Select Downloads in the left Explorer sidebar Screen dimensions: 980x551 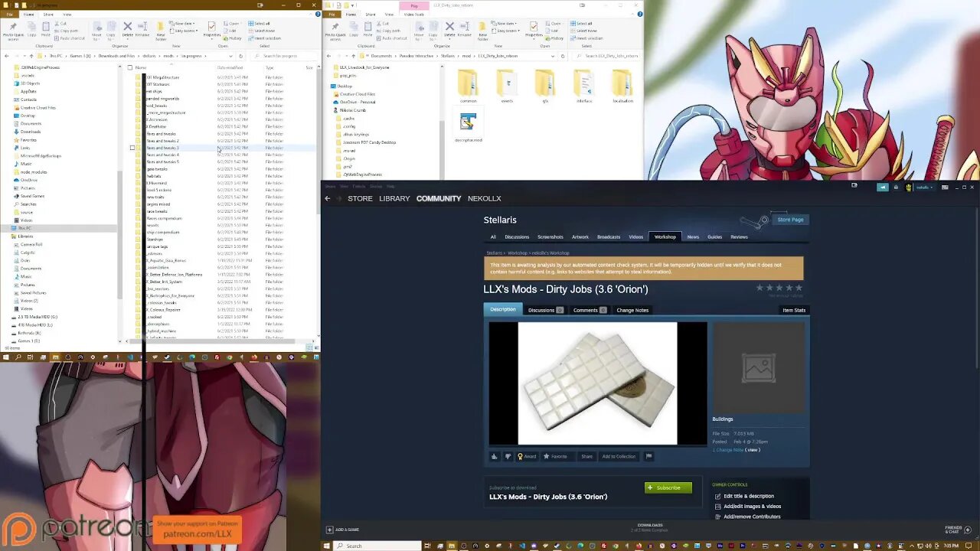[x=31, y=132]
